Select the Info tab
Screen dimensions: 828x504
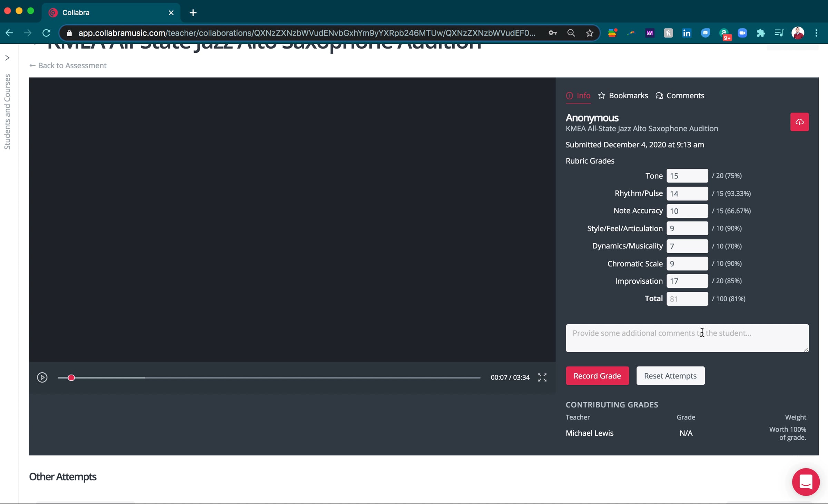tap(578, 96)
